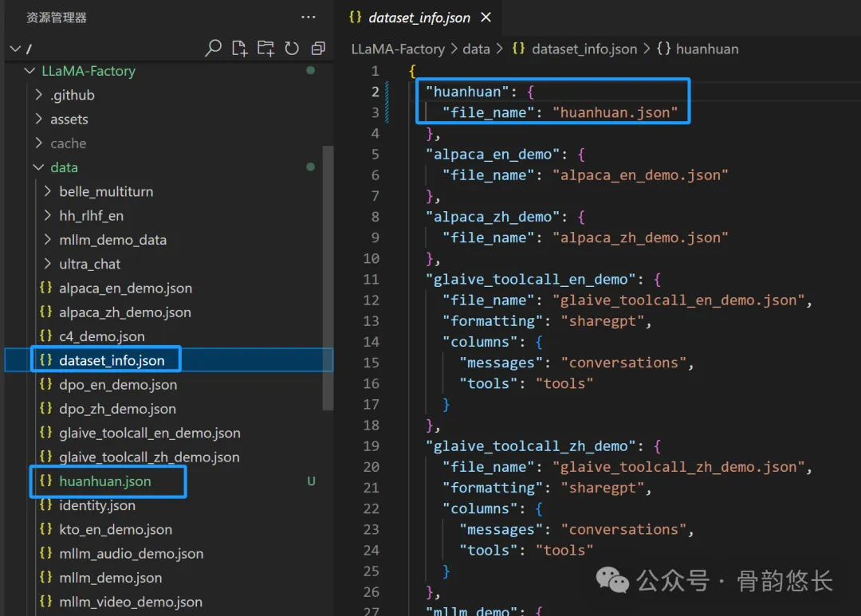The image size is (861, 616).
Task: Create a new file in the explorer
Action: point(239,49)
